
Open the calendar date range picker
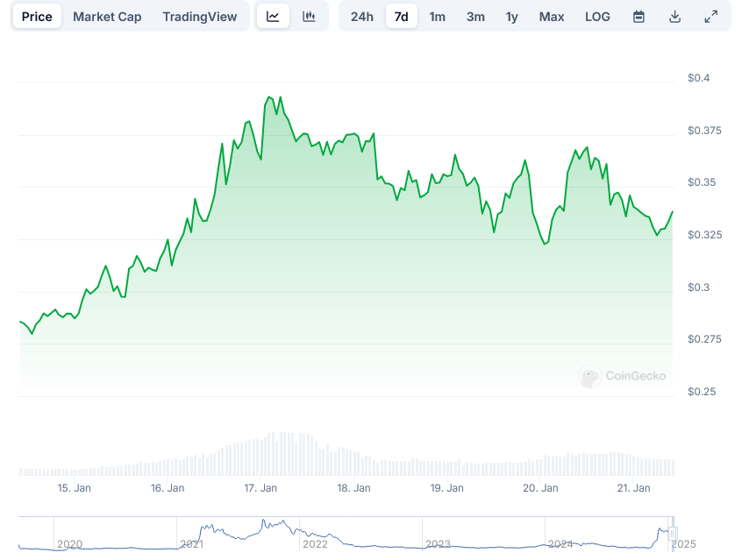pos(638,17)
